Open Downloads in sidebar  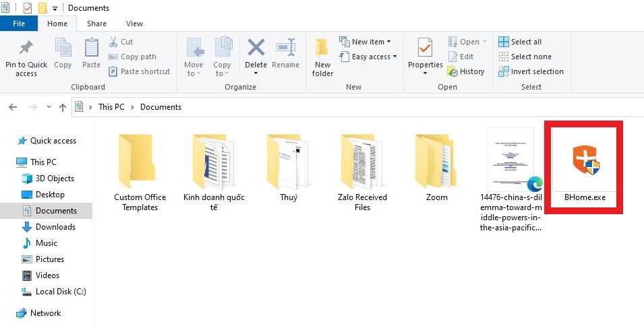[x=49, y=227]
